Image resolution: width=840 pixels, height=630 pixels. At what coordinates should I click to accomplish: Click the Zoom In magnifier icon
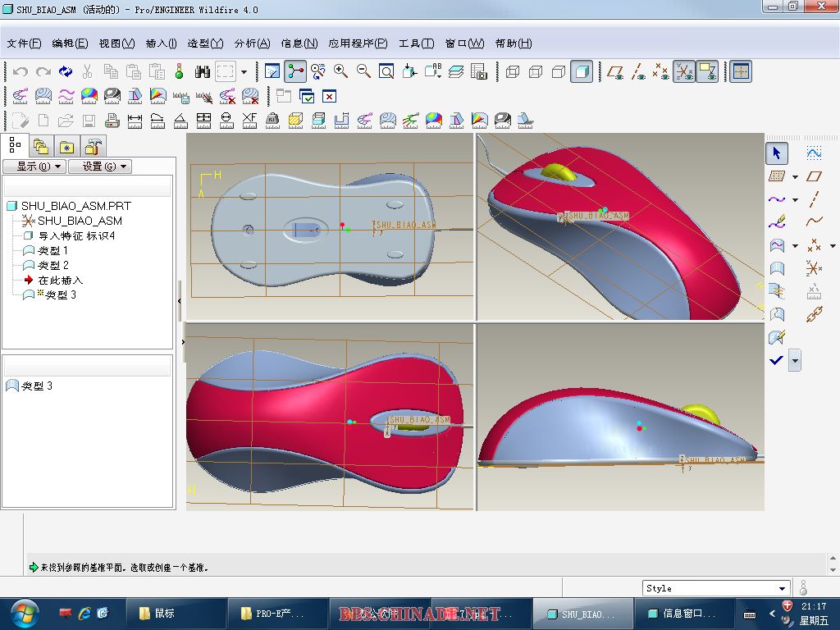pyautogui.click(x=341, y=71)
